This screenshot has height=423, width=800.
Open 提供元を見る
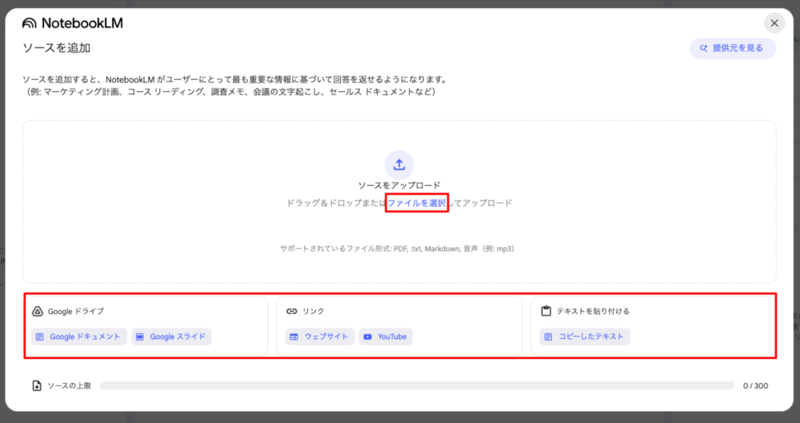point(733,48)
